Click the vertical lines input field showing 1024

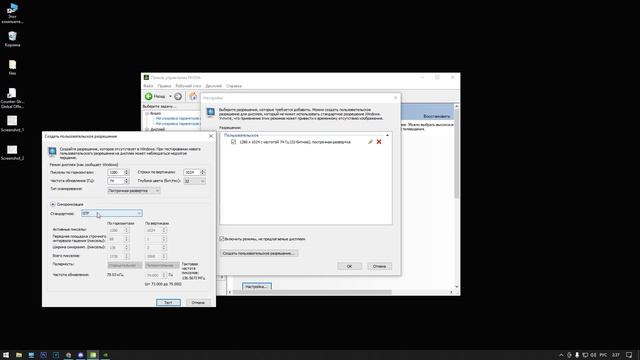pyautogui.click(x=191, y=172)
